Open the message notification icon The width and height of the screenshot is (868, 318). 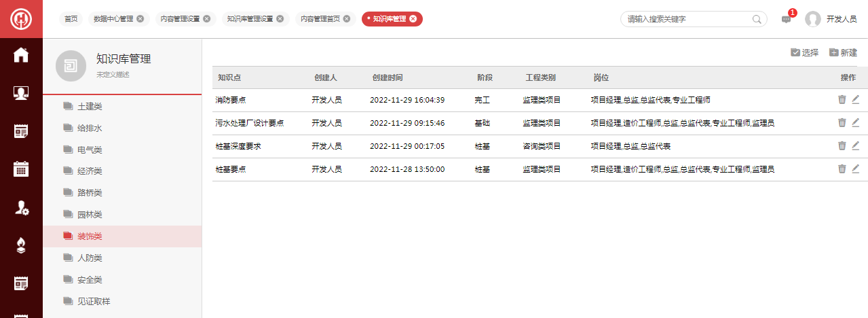[787, 19]
